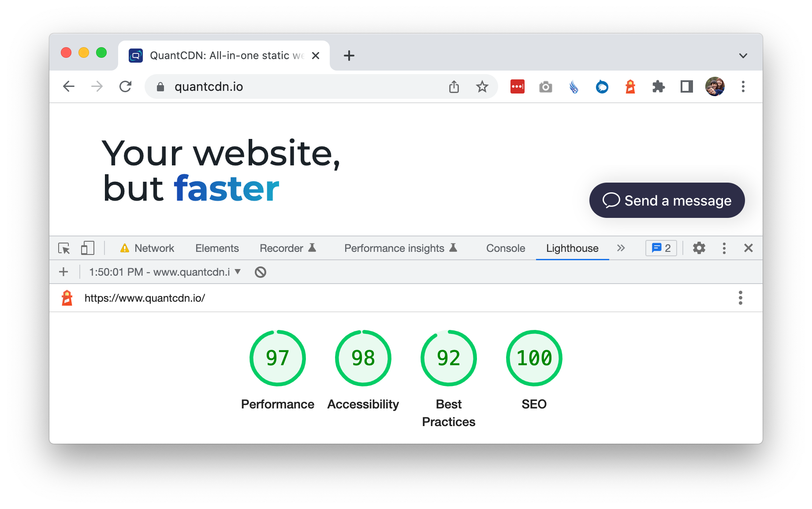812x509 pixels.
Task: Click the site security padlock icon
Action: coord(160,86)
